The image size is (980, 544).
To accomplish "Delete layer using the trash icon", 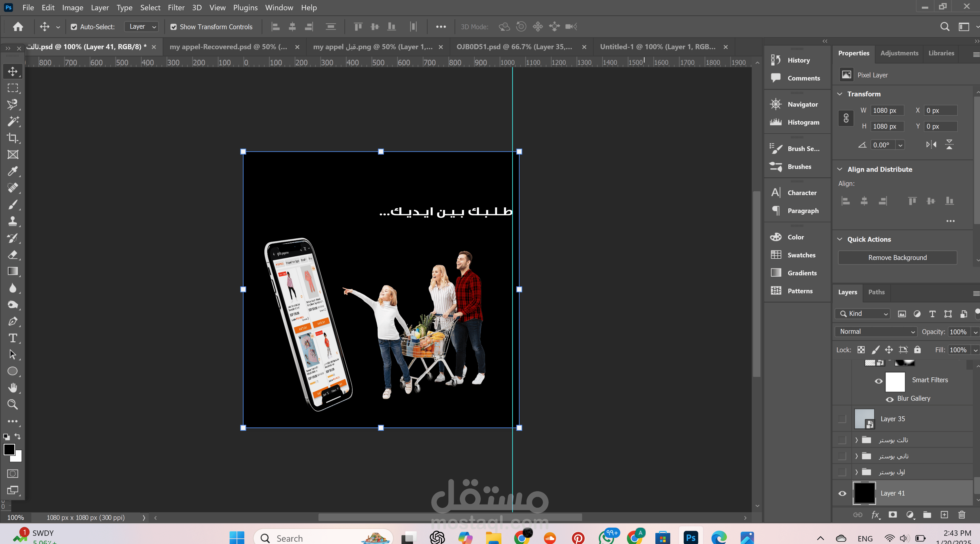I will click(x=962, y=515).
